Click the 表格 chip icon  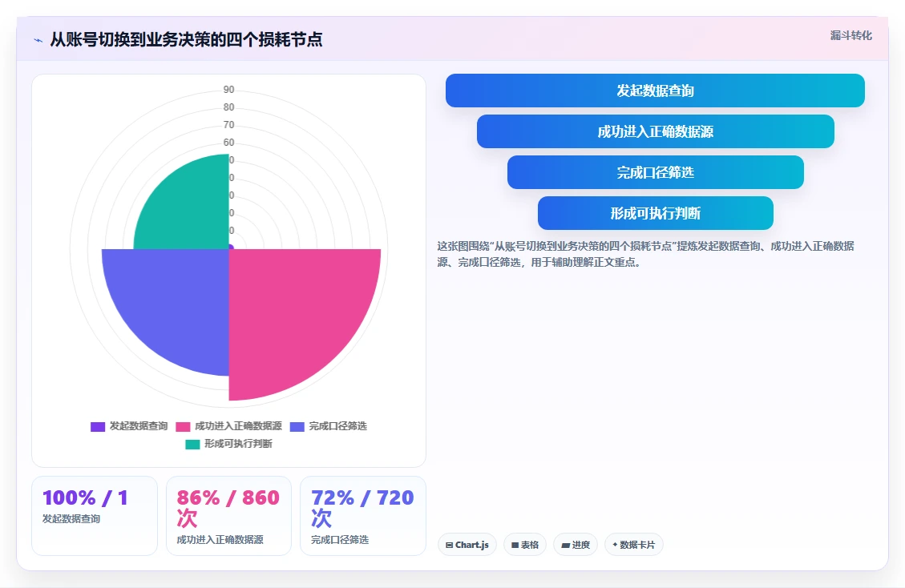515,546
